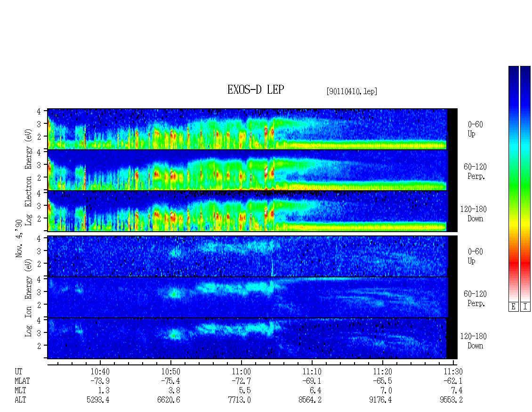The height and width of the screenshot is (412, 532).
Task: Click the ALT row label
Action: tap(20, 400)
